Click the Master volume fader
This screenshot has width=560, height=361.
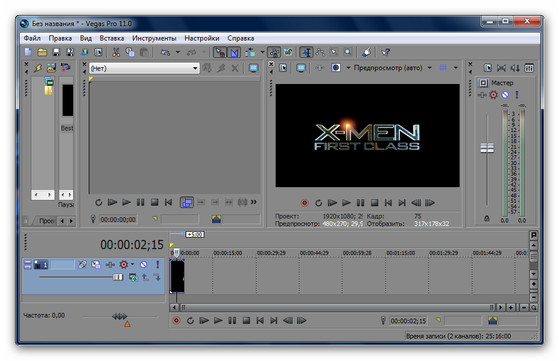[487, 148]
